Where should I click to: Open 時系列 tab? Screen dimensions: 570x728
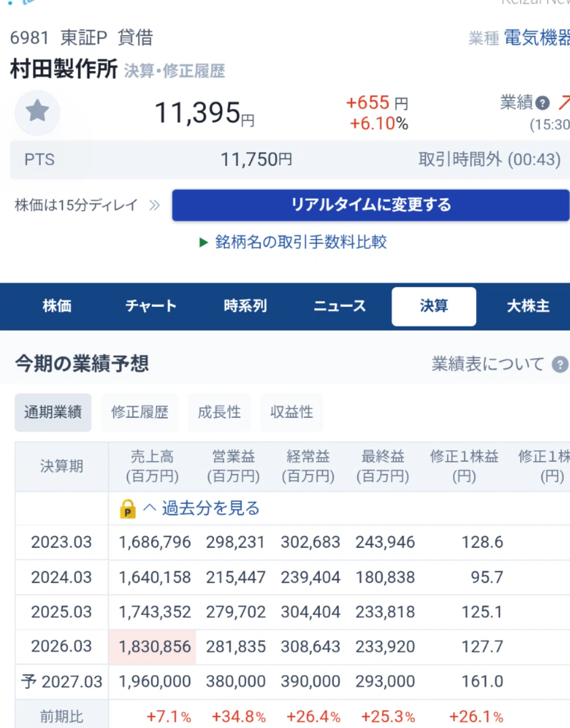coord(245,306)
